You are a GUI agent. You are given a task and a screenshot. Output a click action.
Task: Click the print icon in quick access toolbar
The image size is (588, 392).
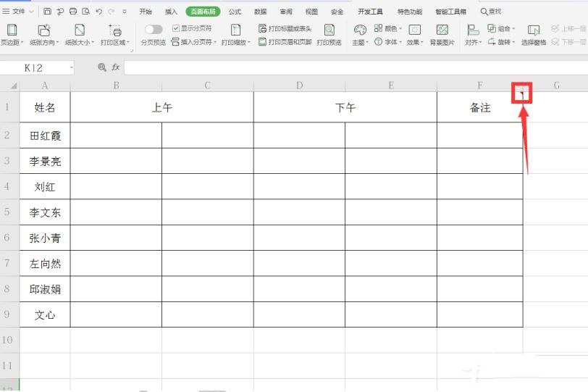[x=73, y=12]
